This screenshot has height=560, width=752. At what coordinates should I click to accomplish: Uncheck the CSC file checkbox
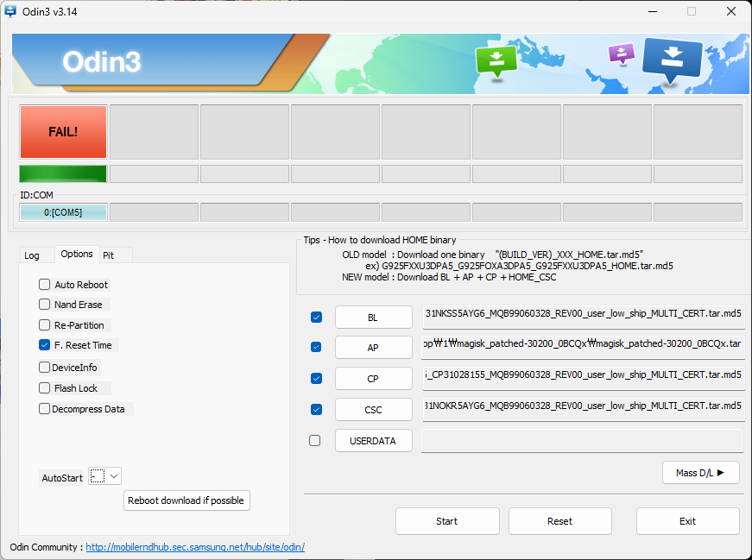coord(316,409)
